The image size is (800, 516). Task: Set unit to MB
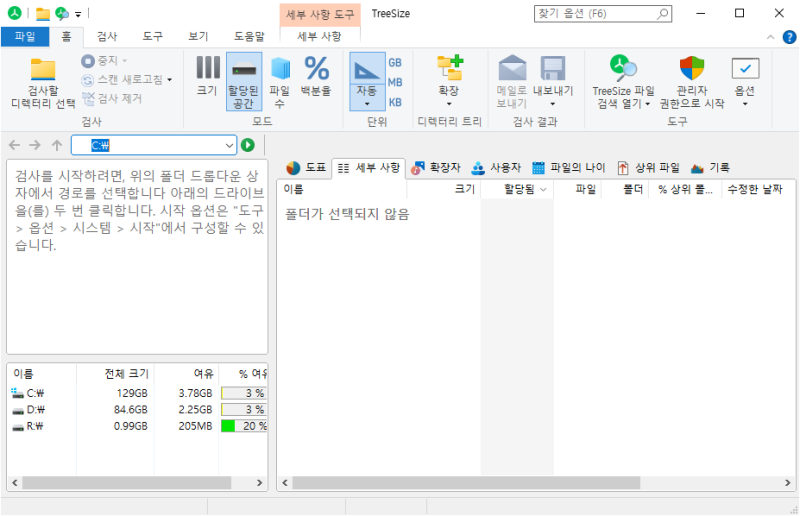coord(395,82)
